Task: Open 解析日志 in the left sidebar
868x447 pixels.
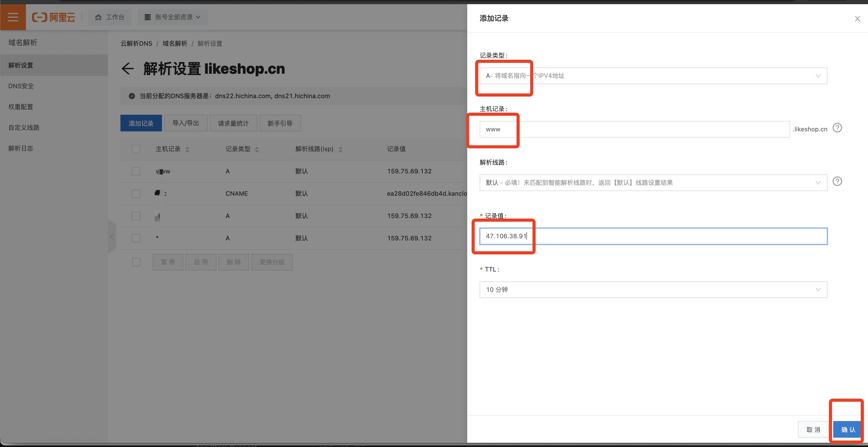Action: coord(21,148)
